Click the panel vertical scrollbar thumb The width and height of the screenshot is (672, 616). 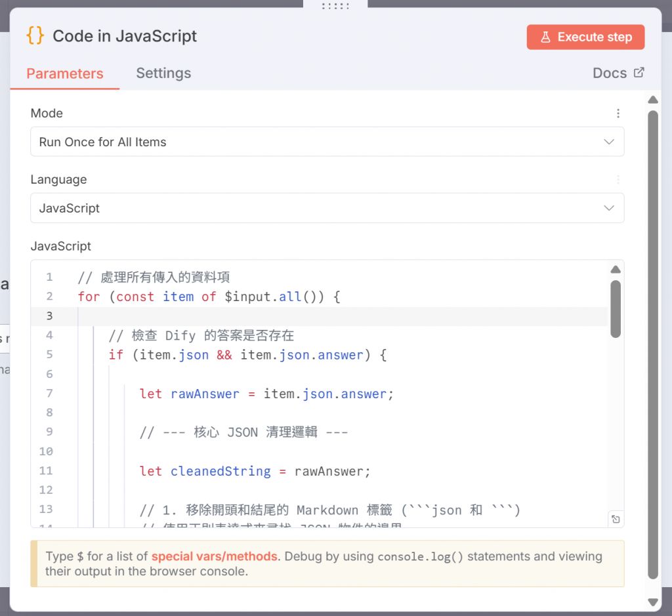click(x=653, y=345)
